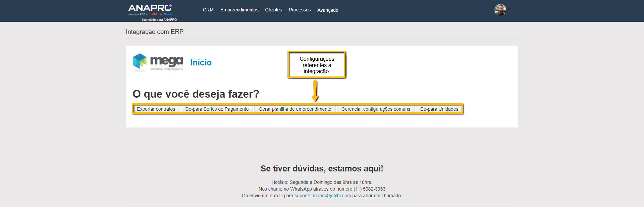Viewport: 644px width, 207px height.
Task: Click the Início heading link
Action: click(x=201, y=63)
